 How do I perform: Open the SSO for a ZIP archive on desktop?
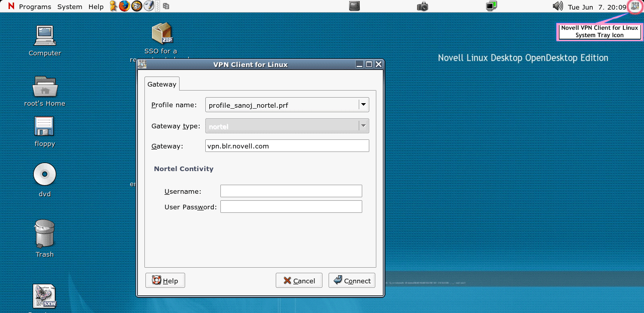point(161,33)
